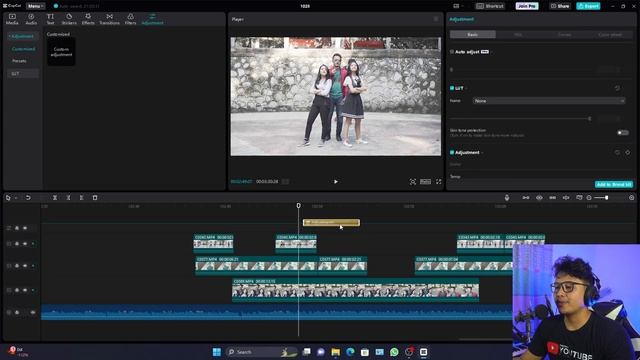Open the Text panel
The height and width of the screenshot is (360, 640).
click(50, 19)
